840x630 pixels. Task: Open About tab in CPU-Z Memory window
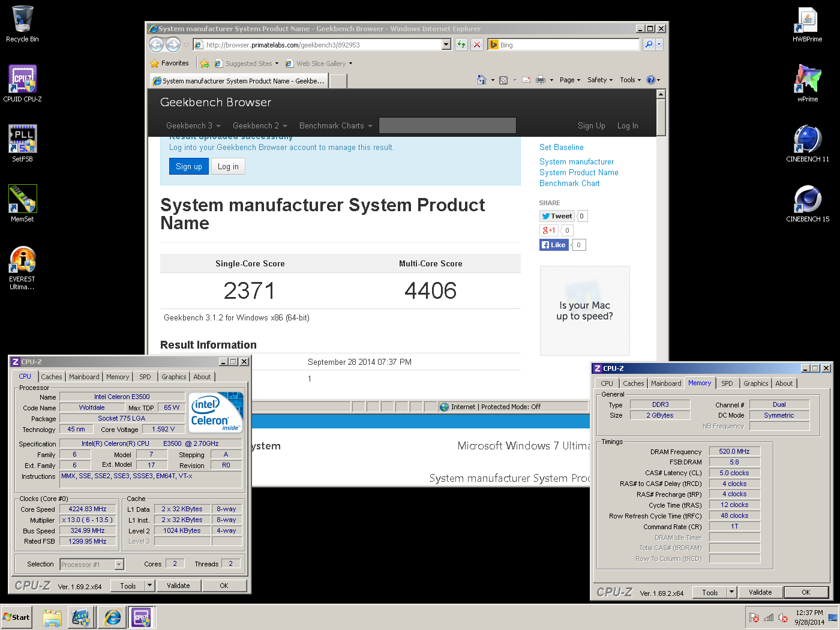tap(784, 383)
